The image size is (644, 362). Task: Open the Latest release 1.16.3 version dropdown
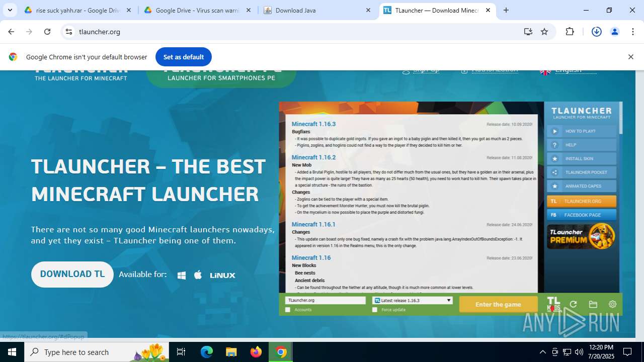pyautogui.click(x=413, y=300)
